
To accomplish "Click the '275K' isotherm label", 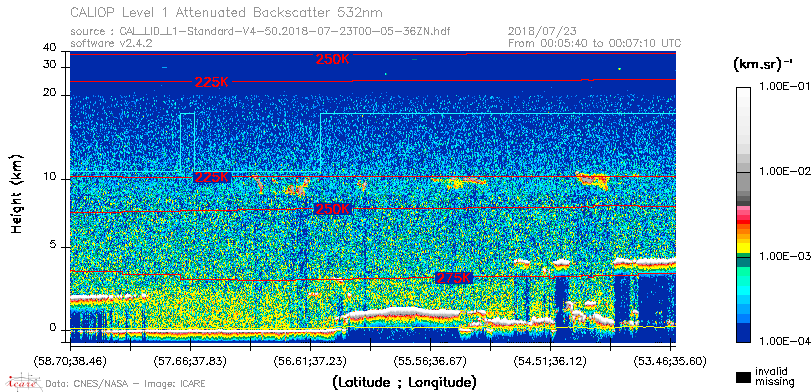I will point(454,278).
